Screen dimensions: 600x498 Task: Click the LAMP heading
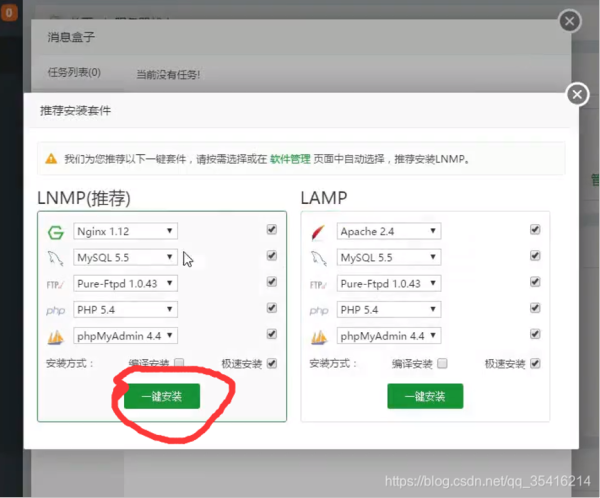[324, 198]
